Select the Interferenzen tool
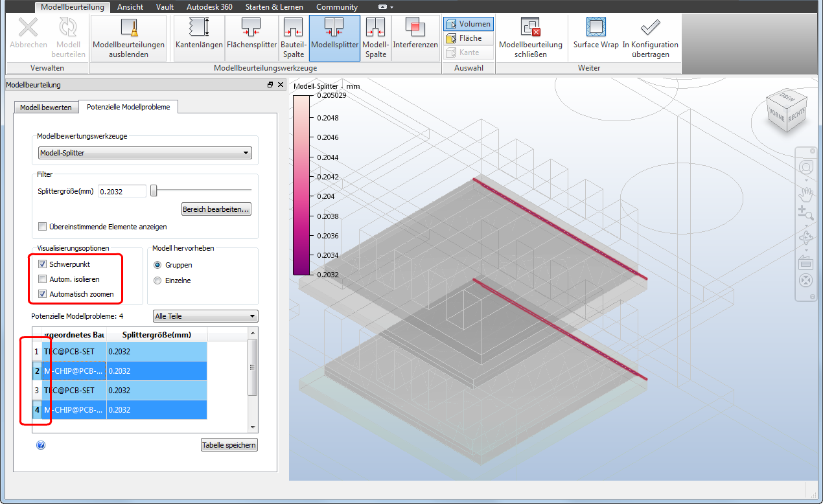The width and height of the screenshot is (823, 504). 415,38
